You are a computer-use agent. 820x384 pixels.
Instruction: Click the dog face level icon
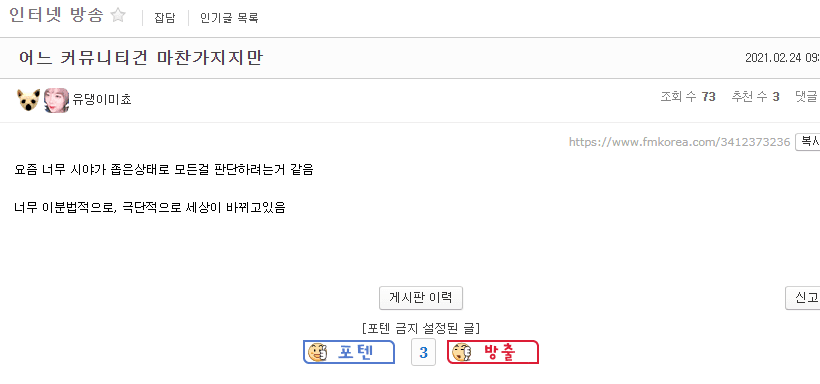pyautogui.click(x=28, y=100)
